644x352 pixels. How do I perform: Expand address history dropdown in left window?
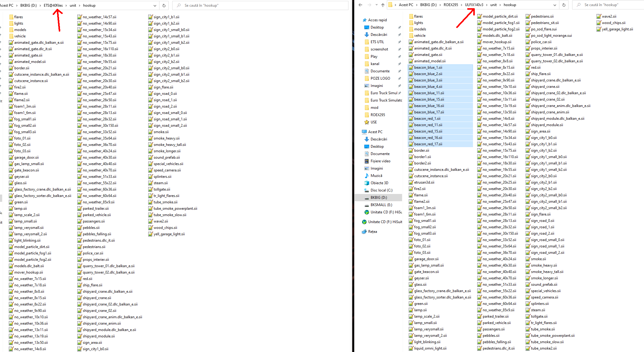(x=155, y=5)
